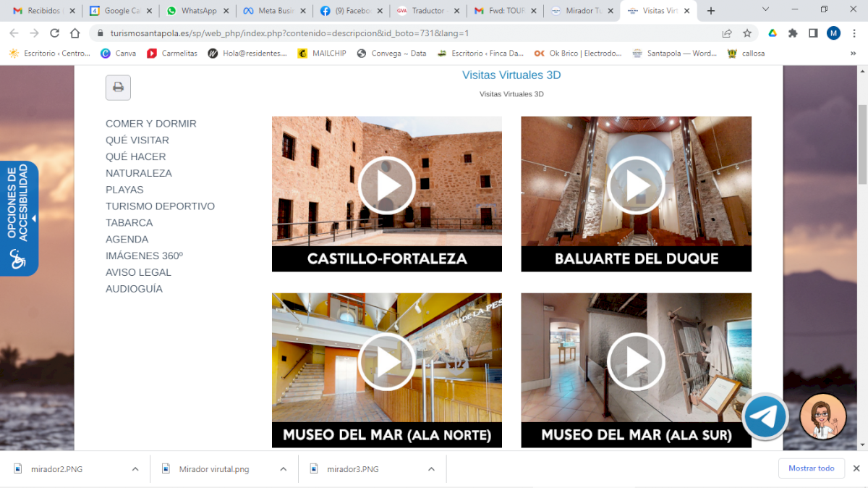
Task: Reload the page
Action: click(x=54, y=33)
